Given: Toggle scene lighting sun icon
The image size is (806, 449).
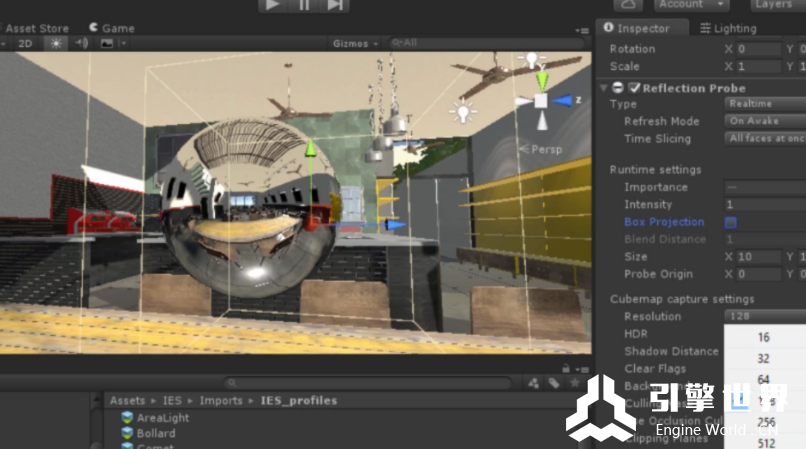Looking at the screenshot, I should tap(56, 43).
